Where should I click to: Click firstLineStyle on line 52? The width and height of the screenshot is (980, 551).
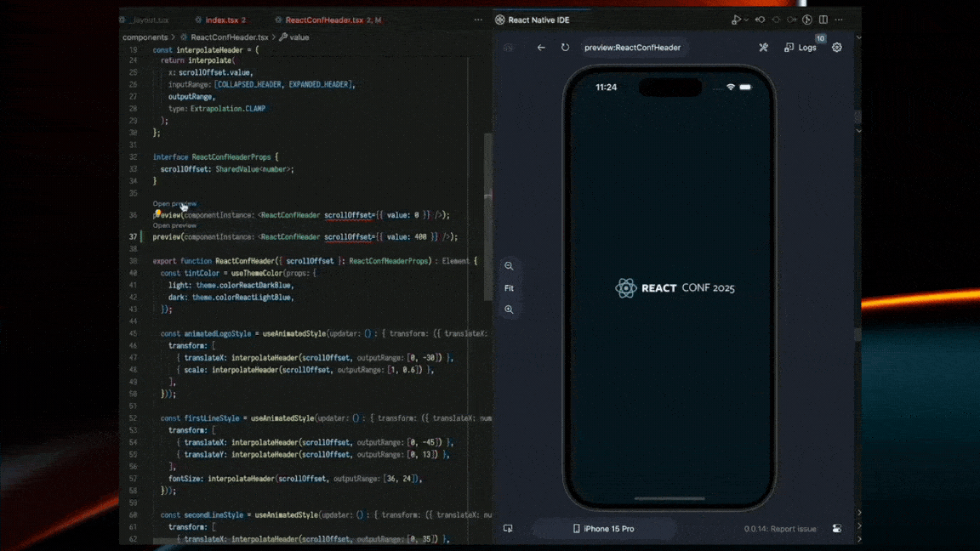212,418
